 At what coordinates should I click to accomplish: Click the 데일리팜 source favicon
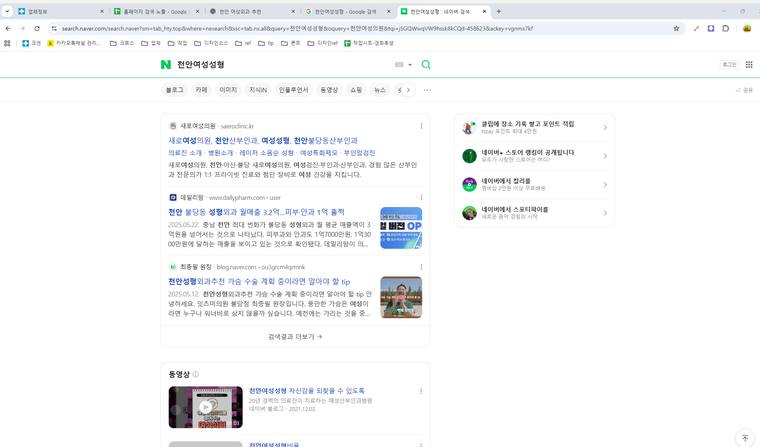tap(173, 198)
